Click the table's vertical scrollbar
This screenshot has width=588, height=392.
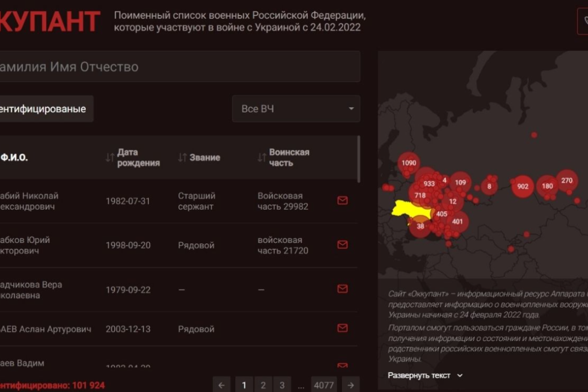[x=359, y=159]
